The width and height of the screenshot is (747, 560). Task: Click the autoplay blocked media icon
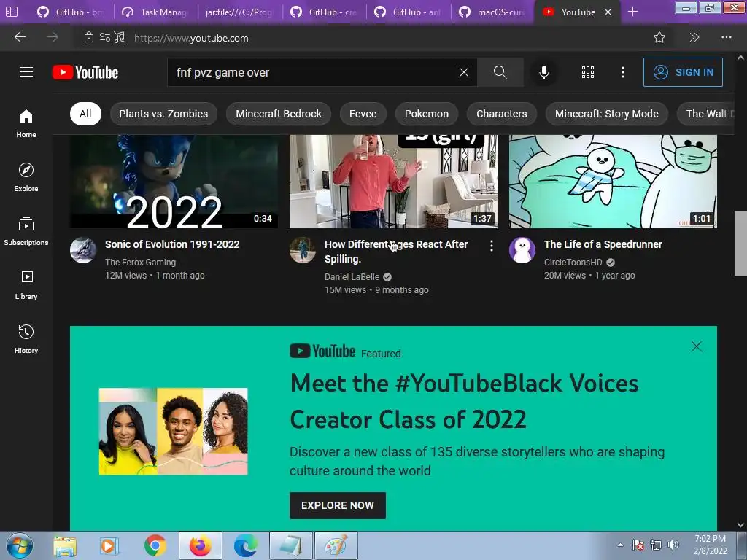[x=120, y=37]
